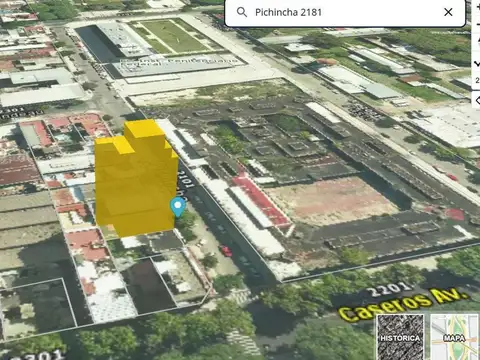480x360 pixels.
Task: Switch to the MAPA base map
Action: [x=455, y=337]
